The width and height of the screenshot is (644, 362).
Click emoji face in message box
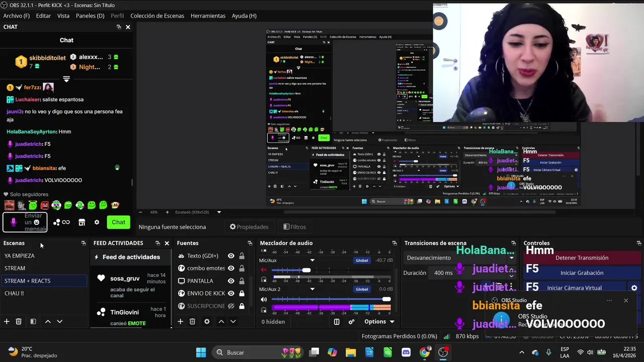tap(36, 222)
